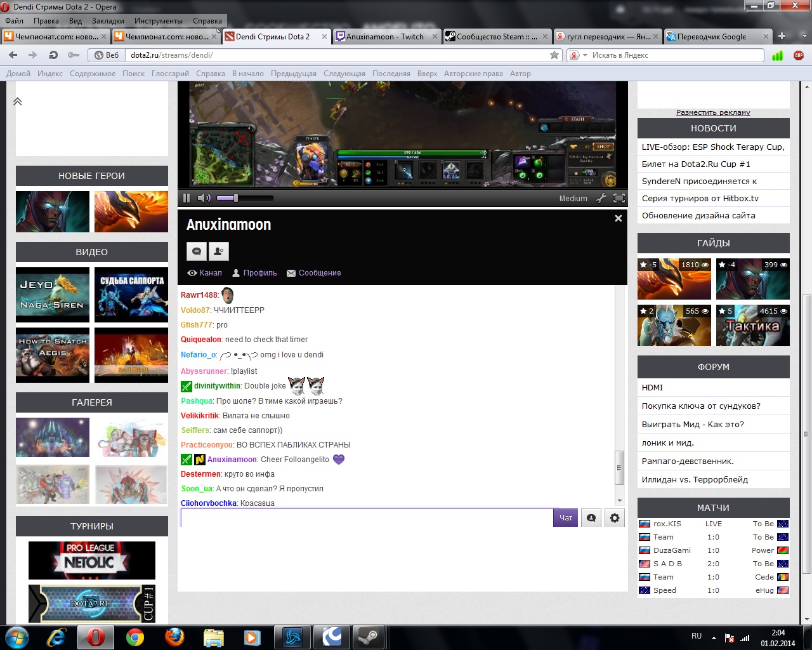
Task: Open chat settings gear icon
Action: click(615, 518)
